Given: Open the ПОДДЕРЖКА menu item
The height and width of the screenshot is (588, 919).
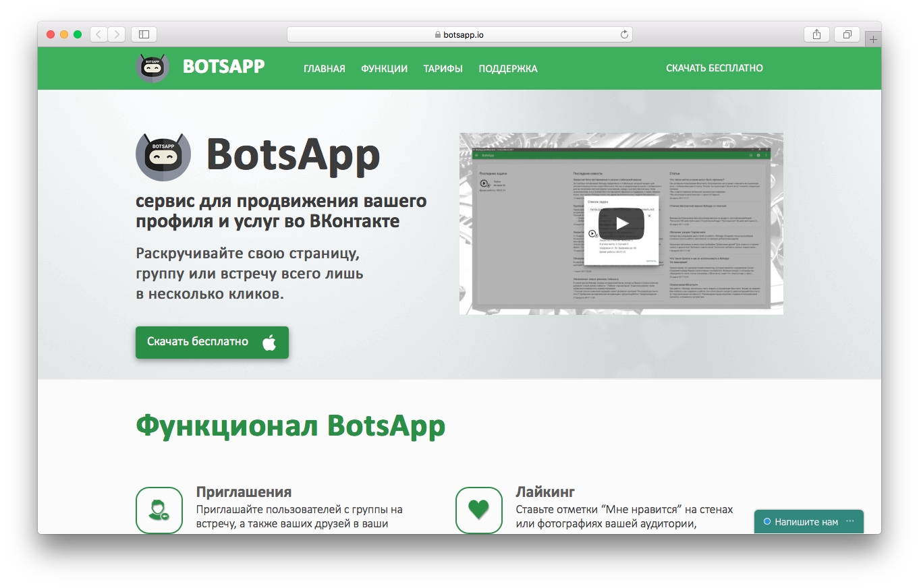Looking at the screenshot, I should click(x=507, y=69).
